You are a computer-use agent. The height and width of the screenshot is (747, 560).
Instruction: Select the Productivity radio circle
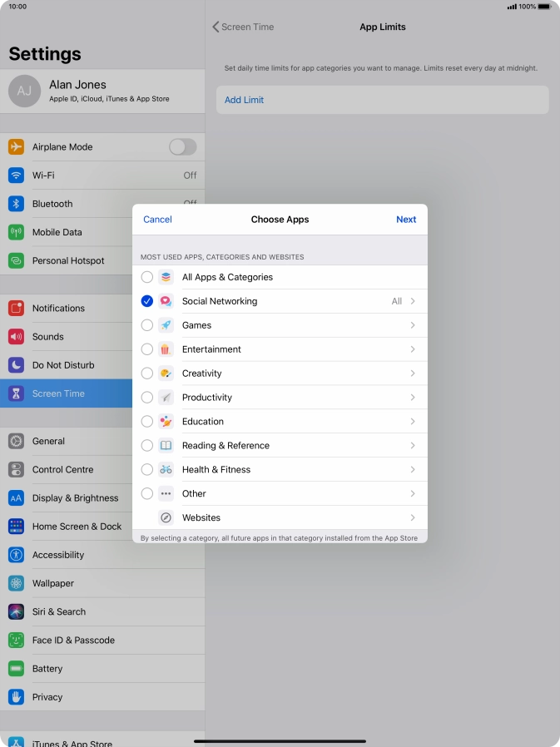click(x=147, y=398)
